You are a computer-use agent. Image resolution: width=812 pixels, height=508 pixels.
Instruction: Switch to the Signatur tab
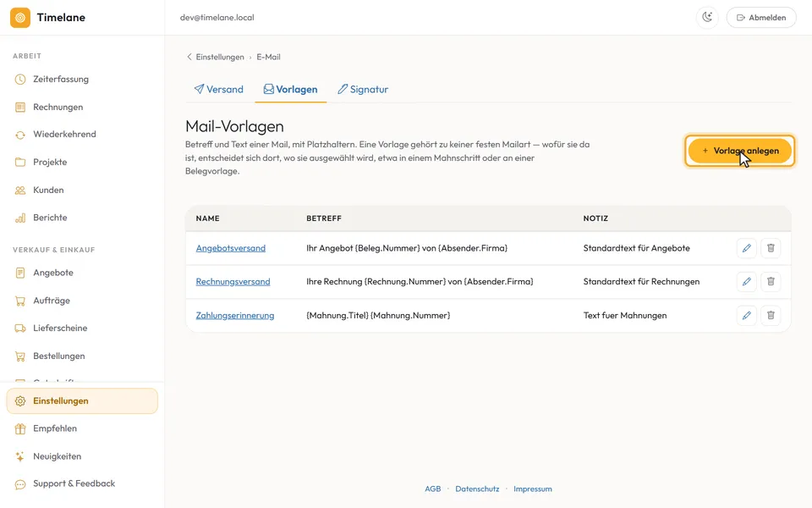point(363,89)
